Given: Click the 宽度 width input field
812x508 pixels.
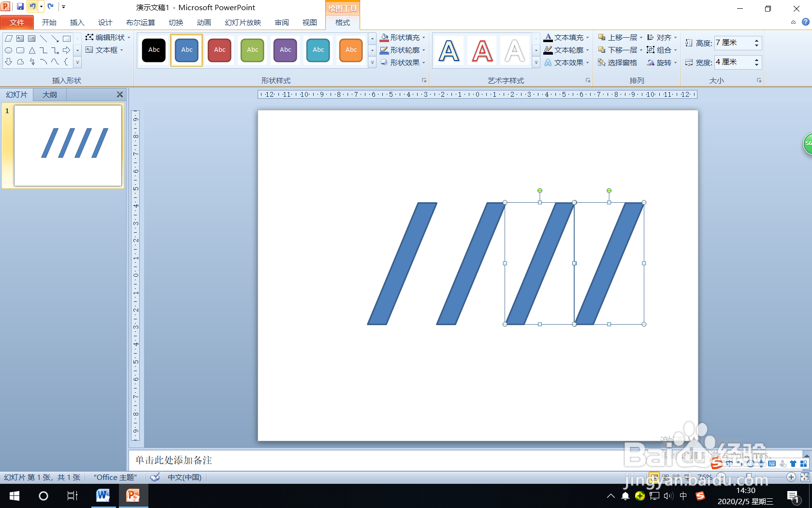Looking at the screenshot, I should (733, 62).
